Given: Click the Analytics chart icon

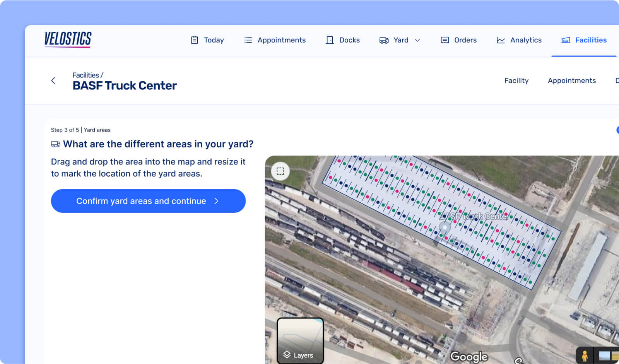Looking at the screenshot, I should (x=501, y=40).
